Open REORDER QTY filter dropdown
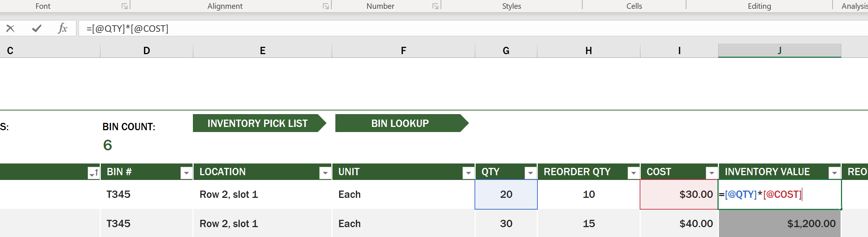Viewport: 868px width, 237px height. point(633,173)
